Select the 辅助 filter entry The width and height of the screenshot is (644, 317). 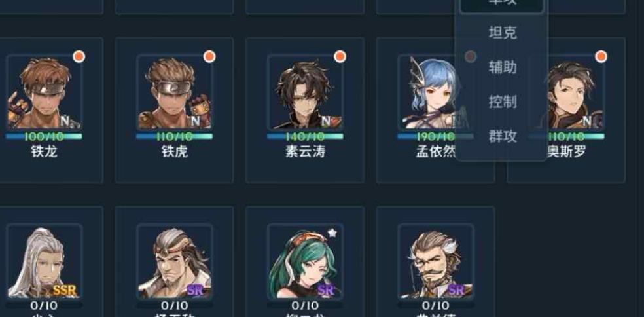pyautogui.click(x=502, y=67)
